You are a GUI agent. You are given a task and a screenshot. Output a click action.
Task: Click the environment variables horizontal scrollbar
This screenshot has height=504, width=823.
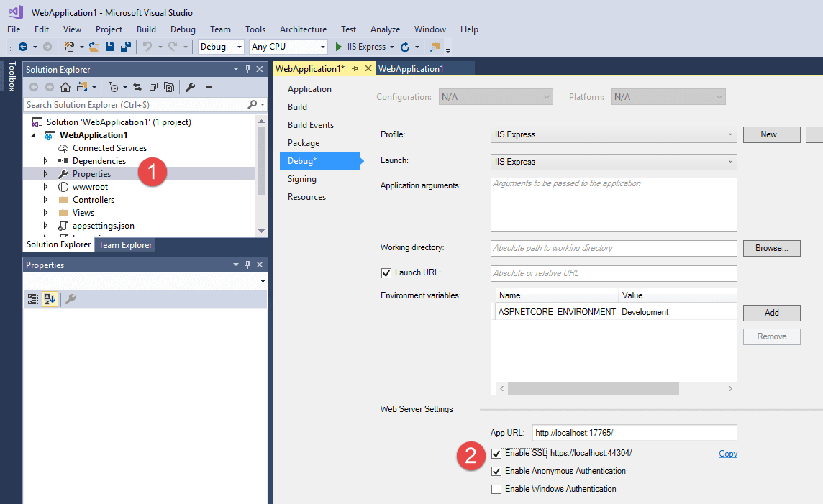[x=593, y=389]
